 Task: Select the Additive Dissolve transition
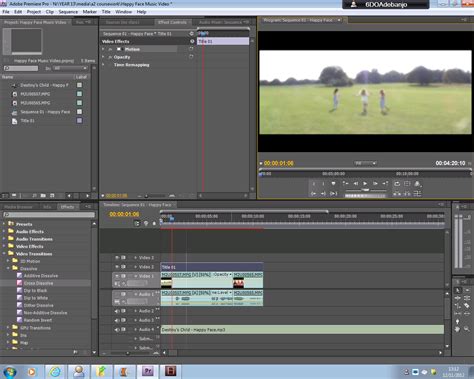41,276
